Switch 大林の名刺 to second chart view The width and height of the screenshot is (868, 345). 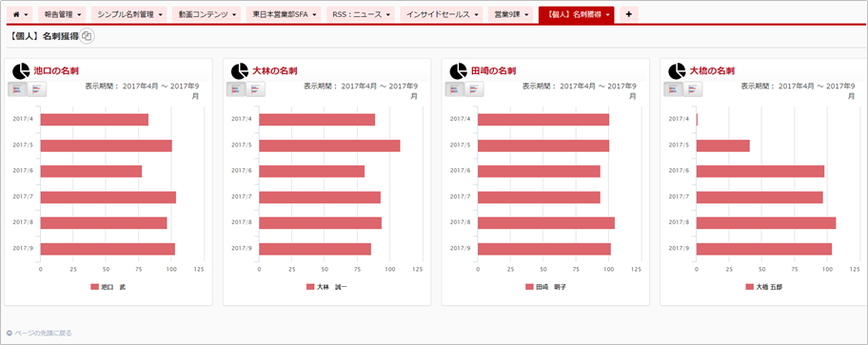(x=255, y=89)
